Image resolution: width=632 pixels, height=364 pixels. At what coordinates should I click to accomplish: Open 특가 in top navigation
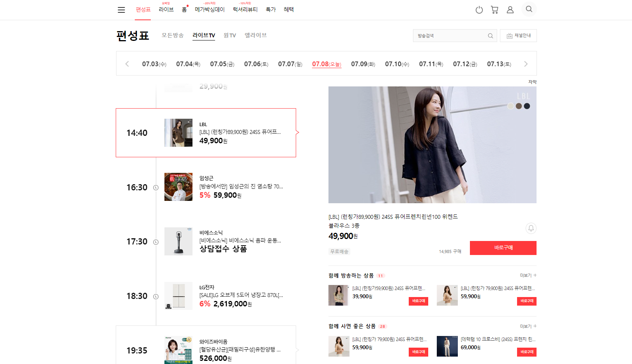(x=271, y=10)
